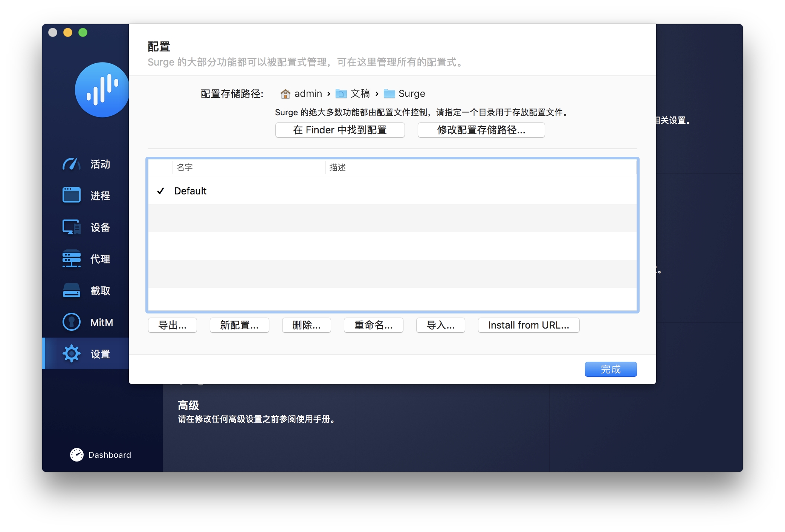785x532 pixels.
Task: Click the Capture drive icon
Action: coord(71,290)
